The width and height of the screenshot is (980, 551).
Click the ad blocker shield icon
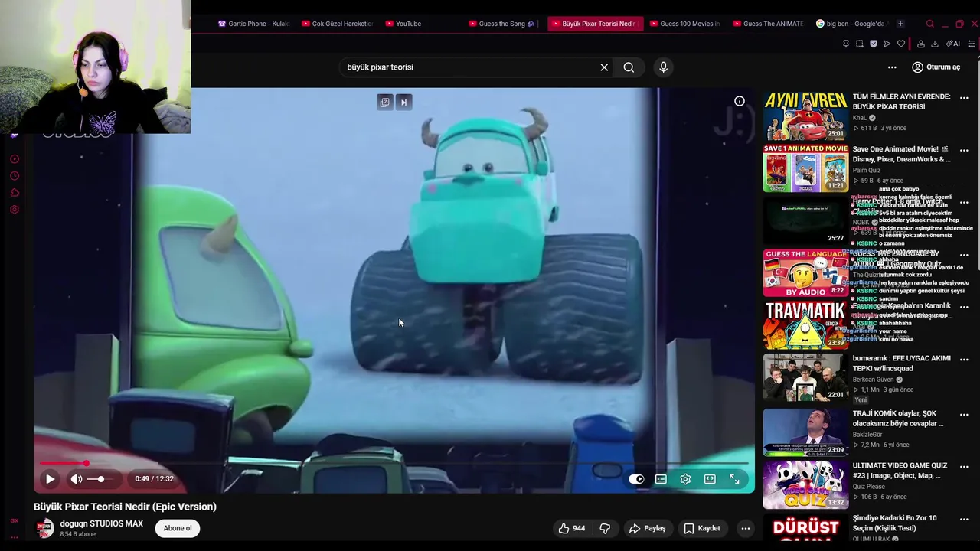pyautogui.click(x=874, y=44)
